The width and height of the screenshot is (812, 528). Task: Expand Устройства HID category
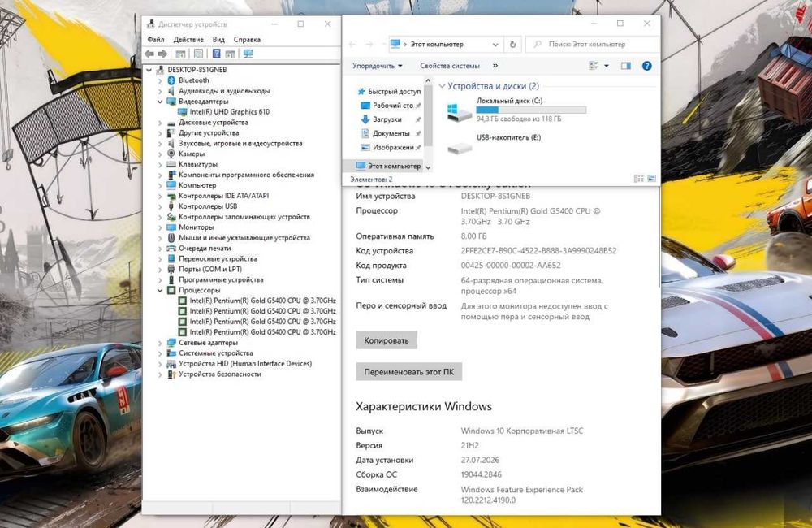(x=160, y=364)
